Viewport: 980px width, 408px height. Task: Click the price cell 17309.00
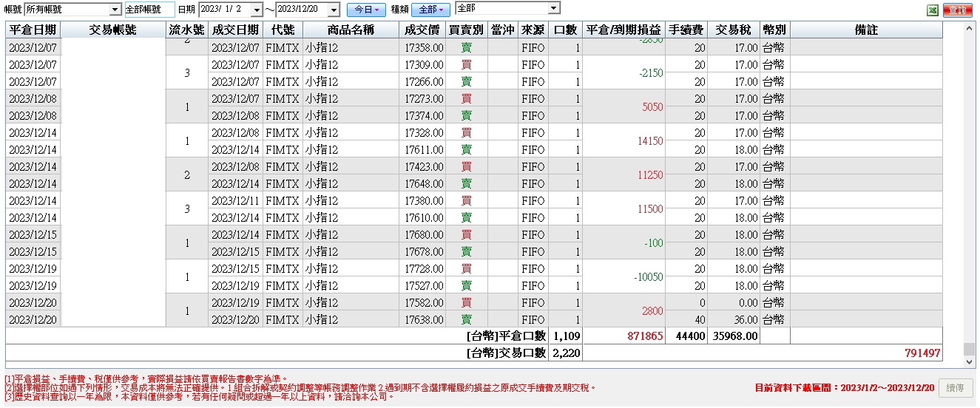tap(422, 64)
